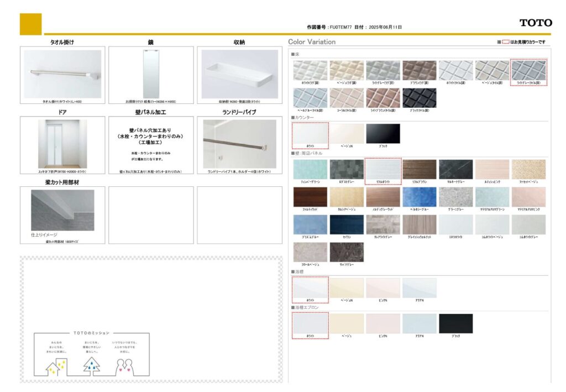This screenshot has height=392, width=566.
Task: Click the house icon in the TOTO mission box
Action: [55, 365]
